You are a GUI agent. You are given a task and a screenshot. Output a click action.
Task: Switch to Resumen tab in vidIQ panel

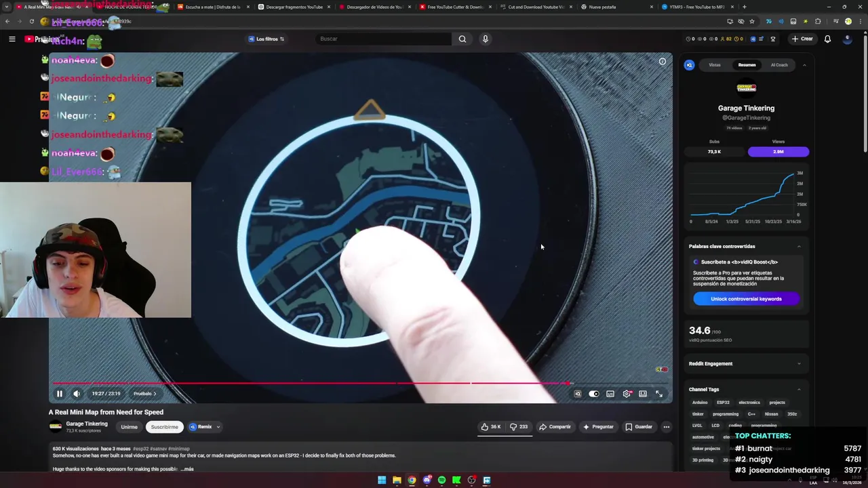[x=747, y=65]
